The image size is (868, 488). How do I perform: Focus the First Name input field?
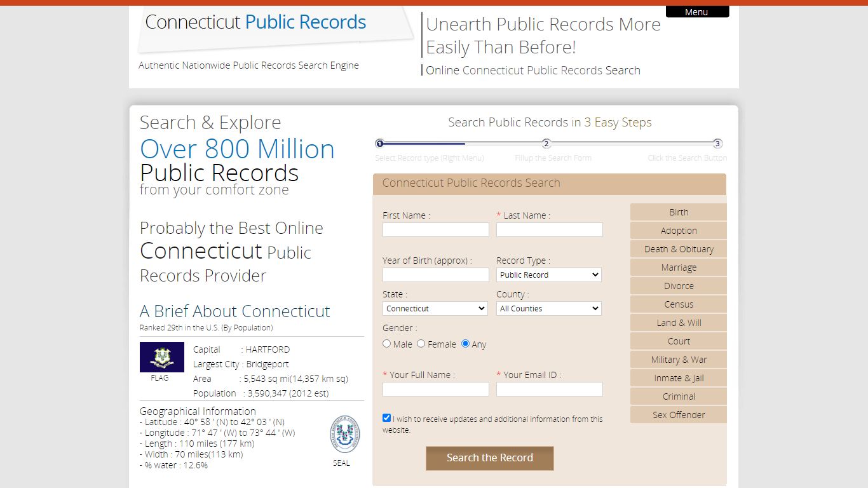(x=435, y=229)
